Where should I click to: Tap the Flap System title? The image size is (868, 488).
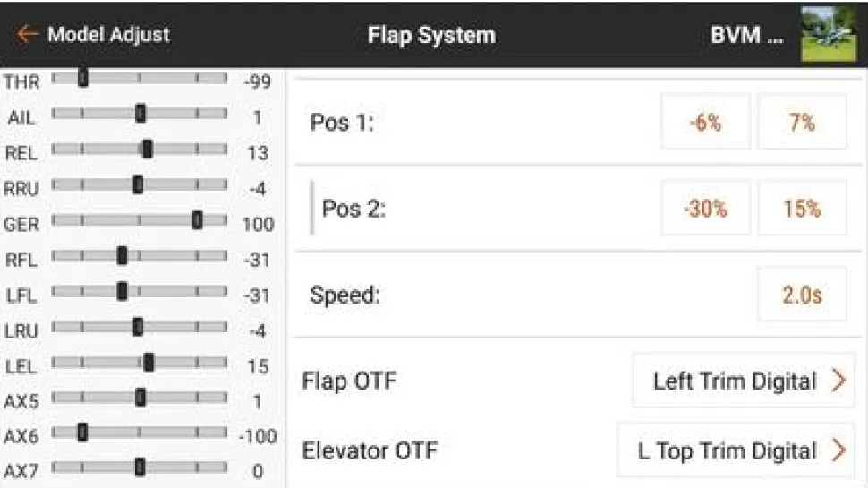pos(431,35)
